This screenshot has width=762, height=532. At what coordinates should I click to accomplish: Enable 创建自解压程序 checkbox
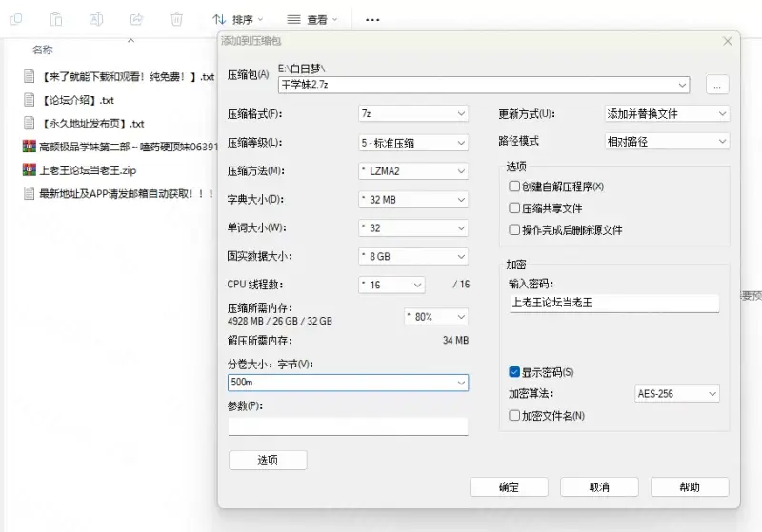tap(515, 187)
